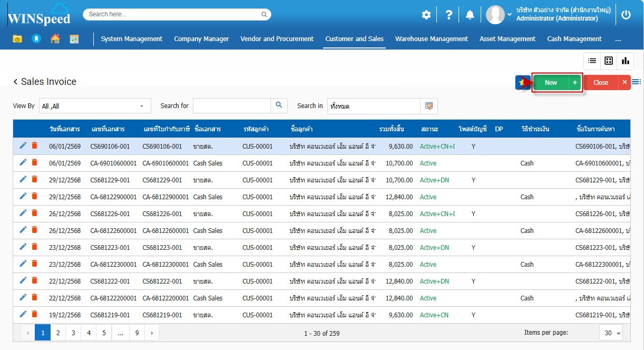644x350 pixels.
Task: Go to home via house icon
Action: click(55, 39)
